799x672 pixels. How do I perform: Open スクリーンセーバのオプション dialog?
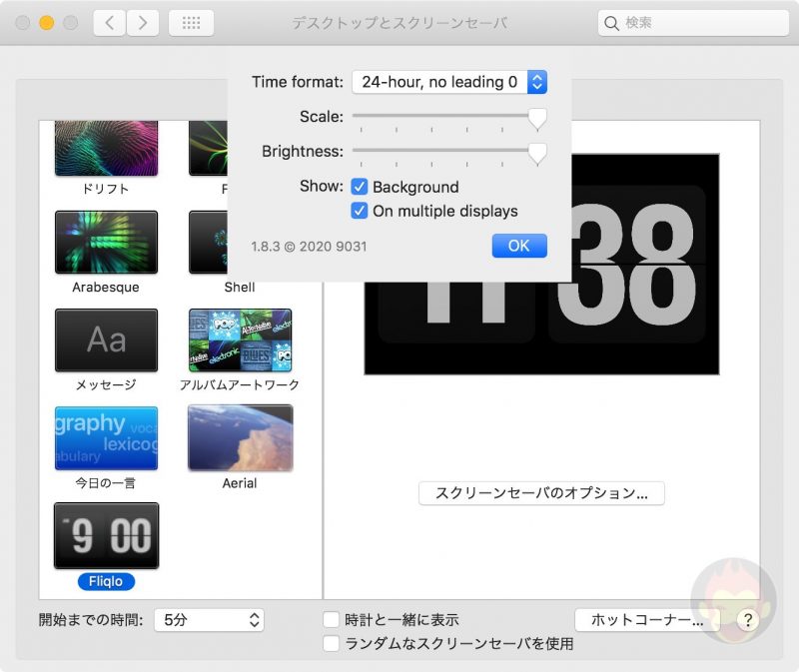[x=540, y=493]
